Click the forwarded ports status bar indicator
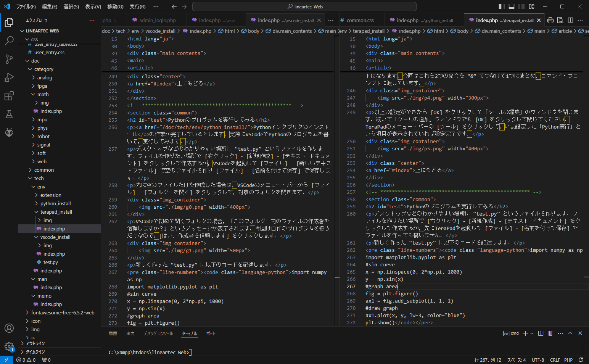 (x=46, y=360)
